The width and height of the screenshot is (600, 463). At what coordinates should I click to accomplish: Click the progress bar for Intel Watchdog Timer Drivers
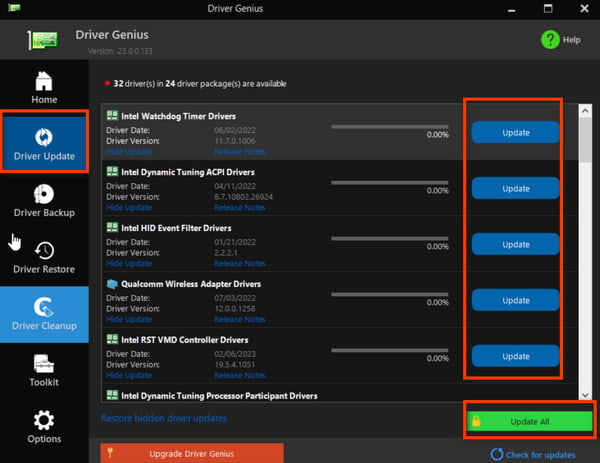[x=390, y=127]
